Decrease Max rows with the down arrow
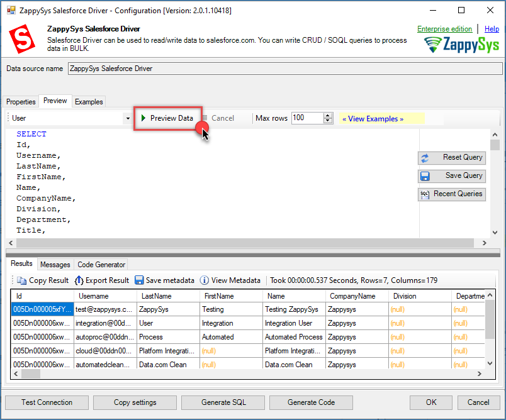 point(328,121)
